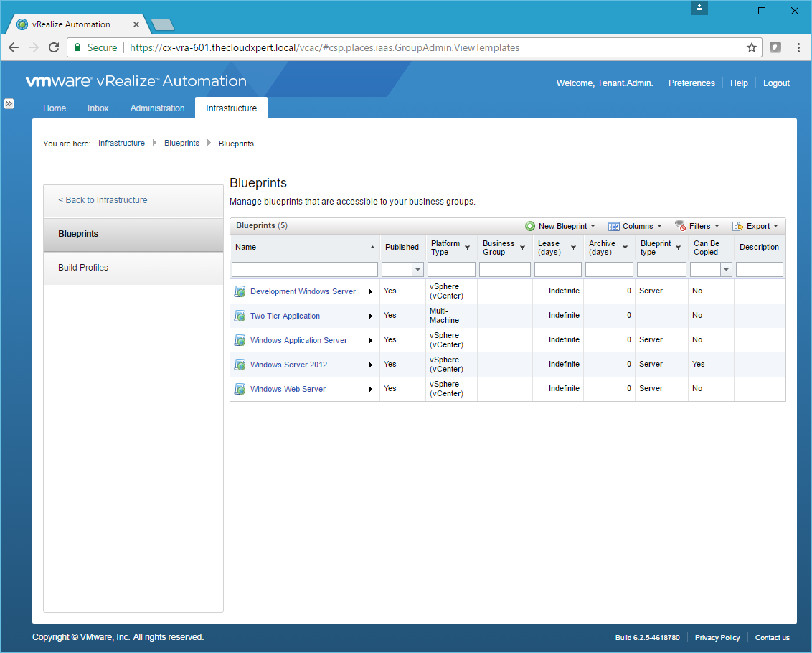Reload the page using browser refresh icon

[54, 48]
